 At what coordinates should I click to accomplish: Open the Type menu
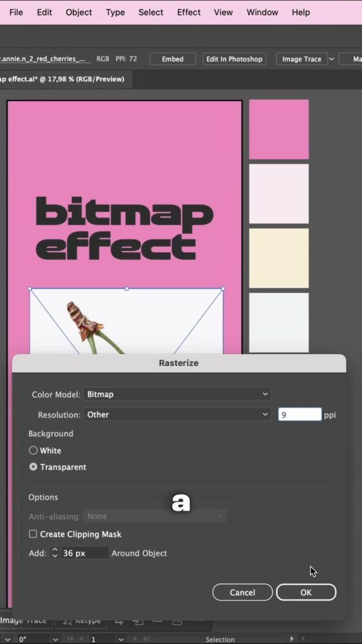(116, 13)
